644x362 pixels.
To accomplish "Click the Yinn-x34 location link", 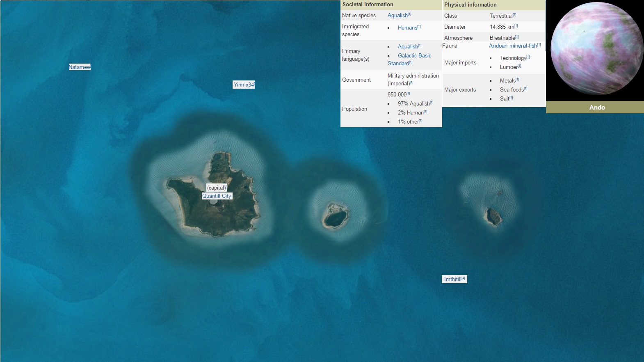I will point(243,85).
